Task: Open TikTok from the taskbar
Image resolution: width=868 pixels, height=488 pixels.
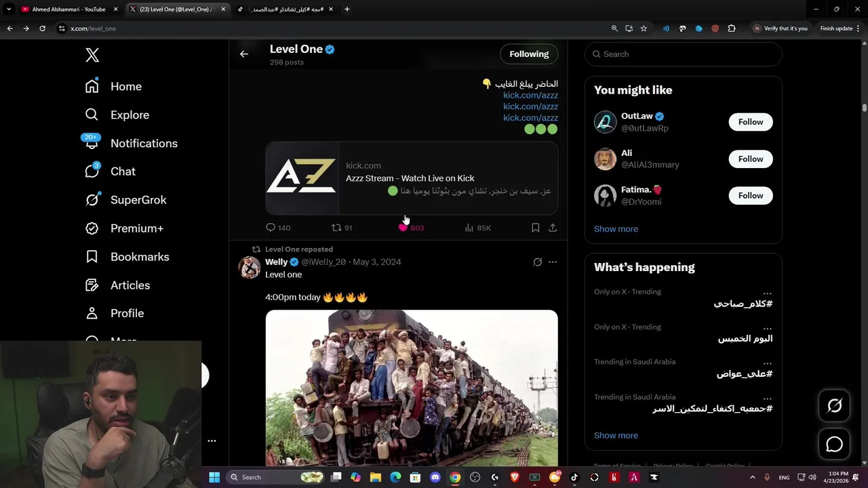Action: click(x=574, y=477)
